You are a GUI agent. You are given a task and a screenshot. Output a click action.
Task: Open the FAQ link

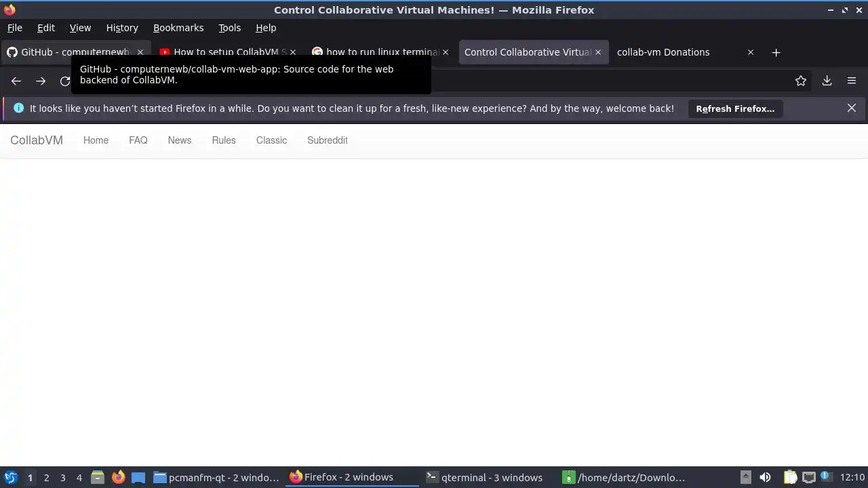click(x=138, y=140)
